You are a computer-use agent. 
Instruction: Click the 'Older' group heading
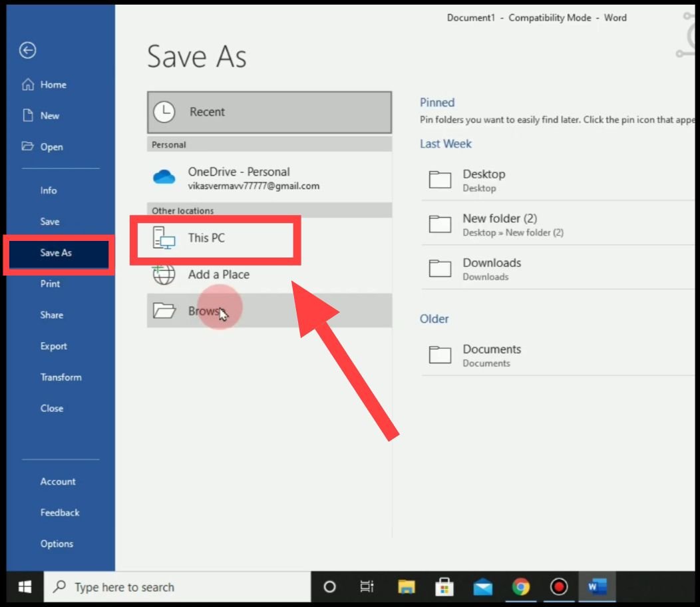coord(434,319)
